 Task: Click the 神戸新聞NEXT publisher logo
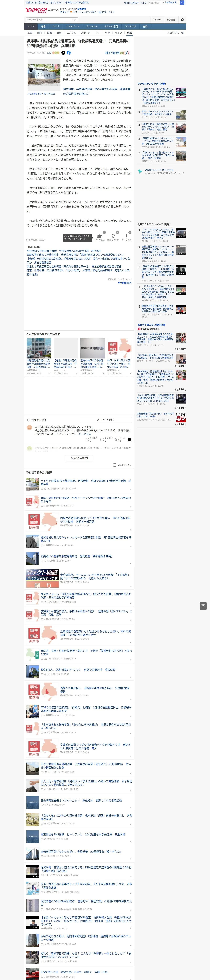coord(117,53)
